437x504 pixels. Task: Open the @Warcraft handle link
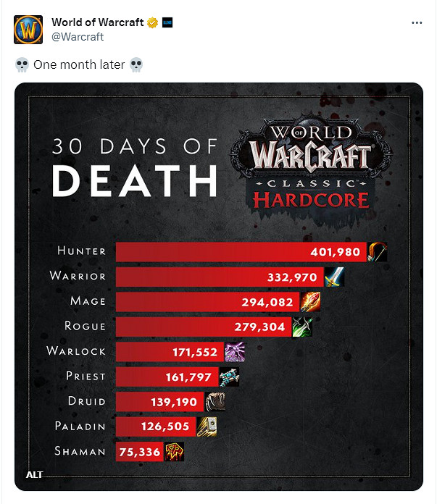(78, 37)
